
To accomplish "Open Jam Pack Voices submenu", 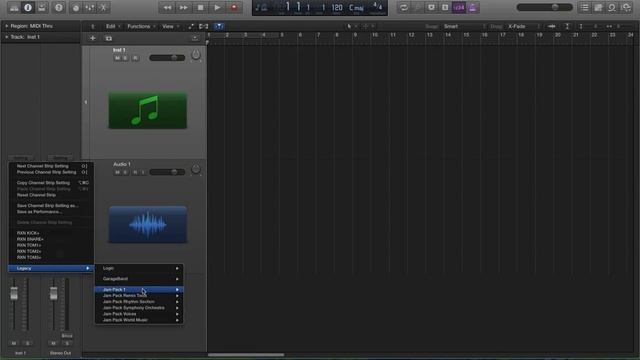I will click(x=139, y=314).
